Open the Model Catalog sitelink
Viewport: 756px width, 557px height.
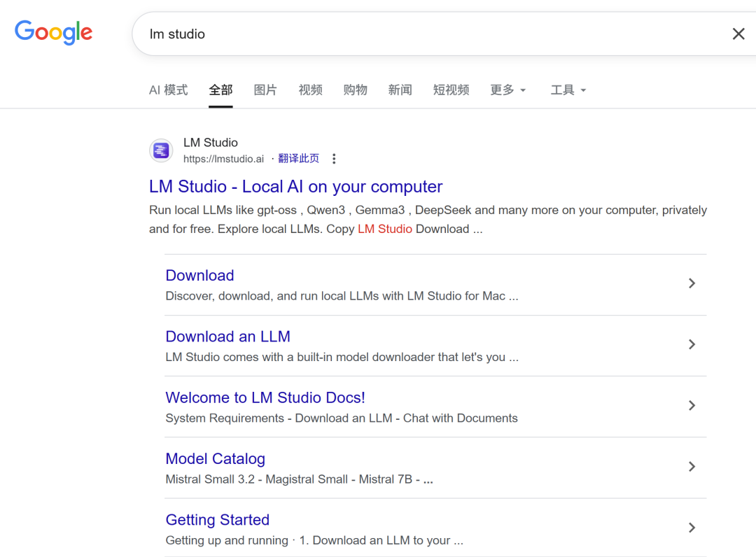216,459
